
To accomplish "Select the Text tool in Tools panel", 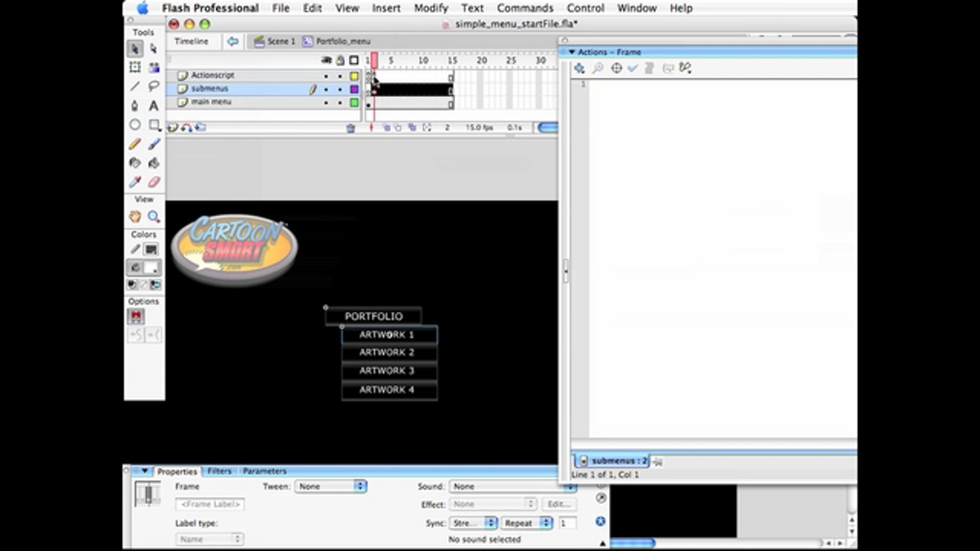I will pos(154,106).
